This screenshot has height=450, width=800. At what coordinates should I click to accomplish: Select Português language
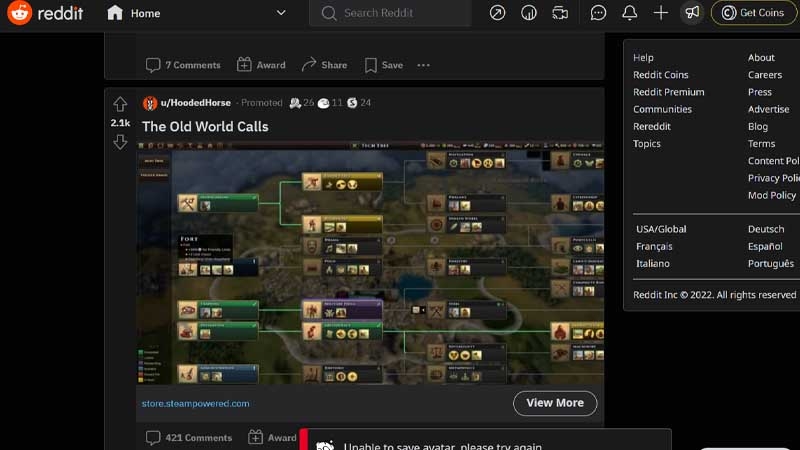[x=770, y=264]
